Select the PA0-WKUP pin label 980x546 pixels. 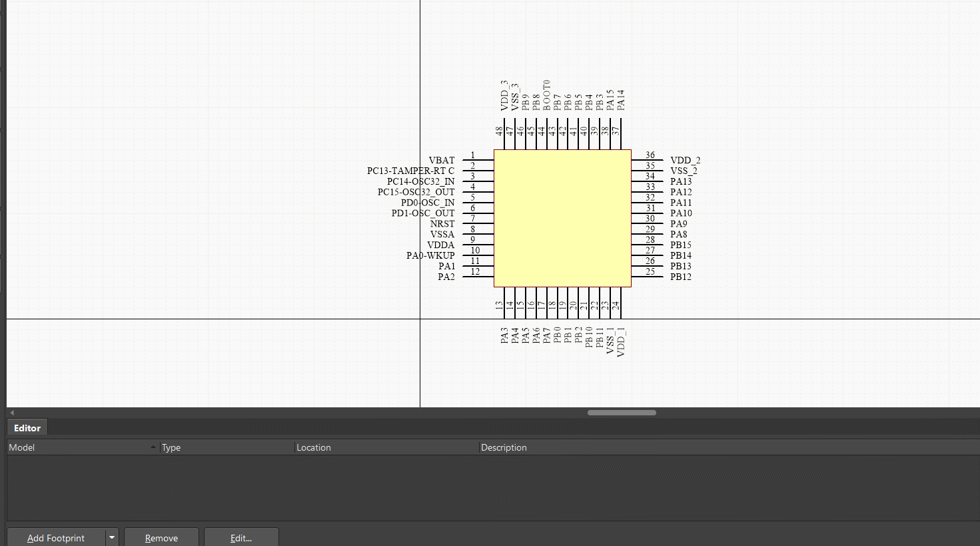point(431,256)
